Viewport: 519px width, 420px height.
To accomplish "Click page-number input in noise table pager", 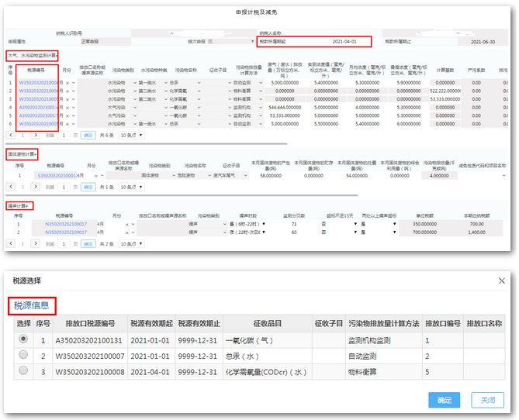I will coord(64,244).
